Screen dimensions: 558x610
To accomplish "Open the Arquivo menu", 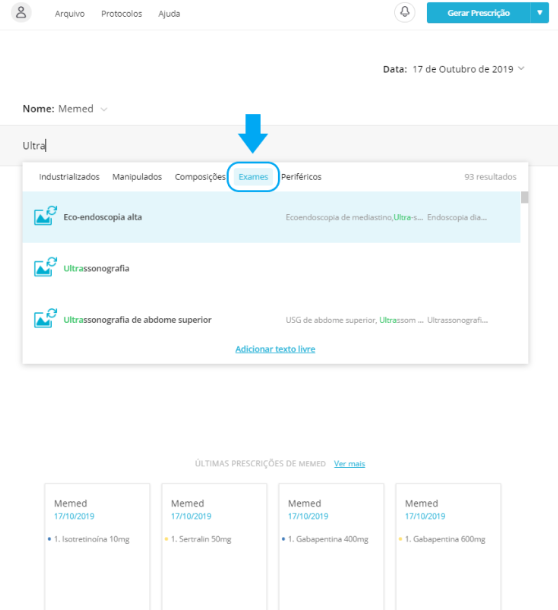I will coord(70,14).
